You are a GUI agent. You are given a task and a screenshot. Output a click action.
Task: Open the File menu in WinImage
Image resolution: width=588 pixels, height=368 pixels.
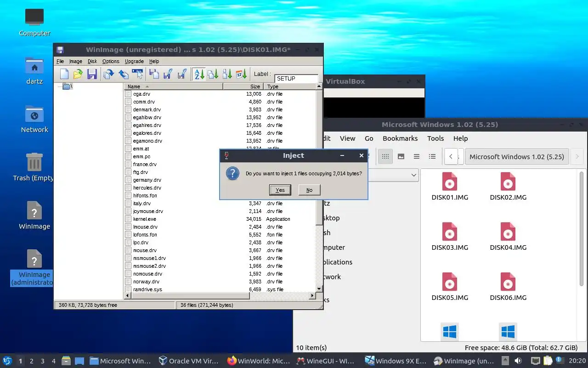60,61
